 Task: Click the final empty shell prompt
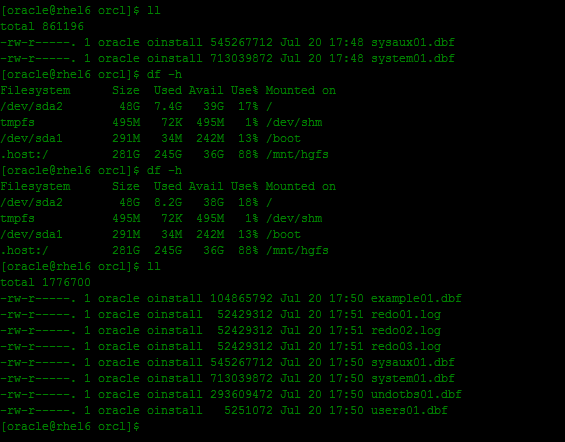[x=70, y=427]
